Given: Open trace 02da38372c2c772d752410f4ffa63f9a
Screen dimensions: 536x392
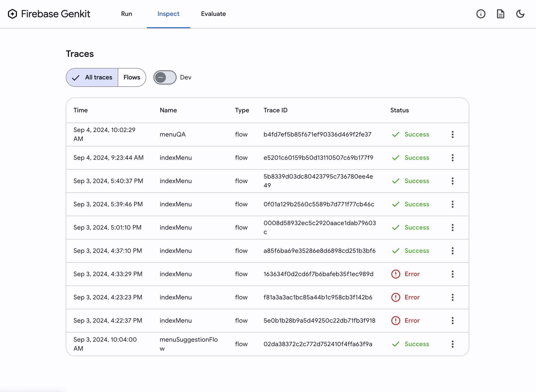Looking at the screenshot, I should [318, 344].
